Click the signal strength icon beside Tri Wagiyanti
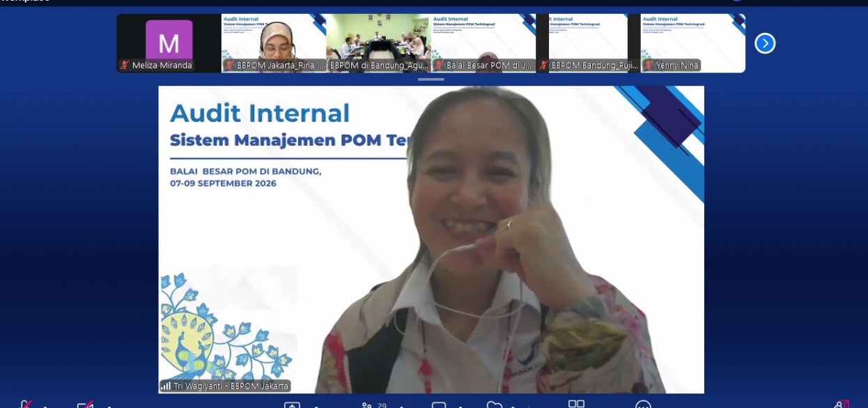This screenshot has height=408, width=868. (166, 386)
